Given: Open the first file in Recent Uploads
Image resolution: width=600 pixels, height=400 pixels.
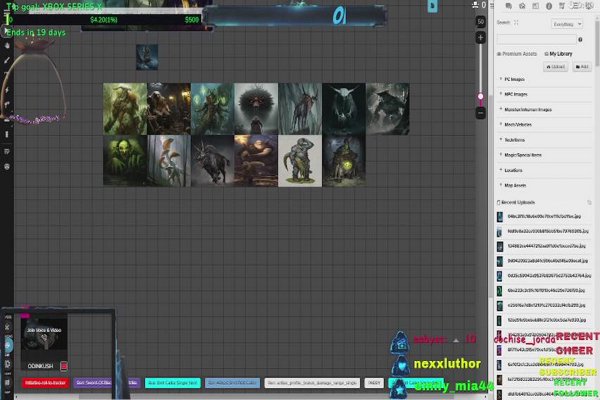Looking at the screenshot, I should pos(545,217).
